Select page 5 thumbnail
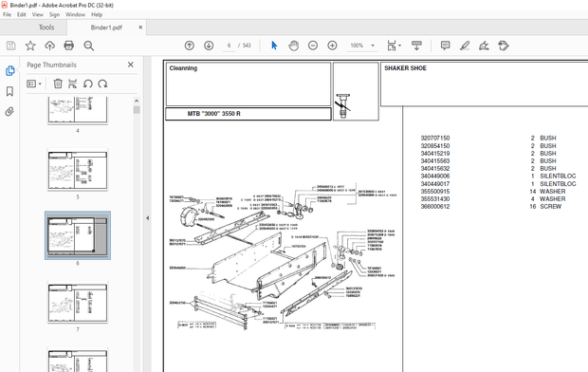This screenshot has width=588, height=372. [x=78, y=171]
